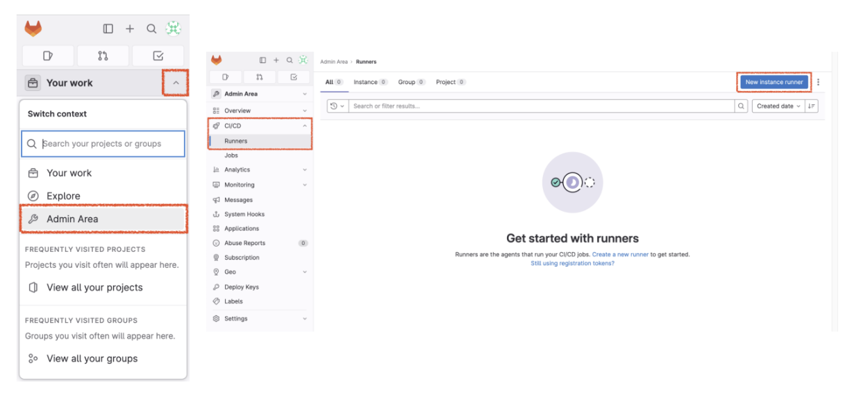Select Runners in the CI/CD submenu
Screen dimensions: 868x404
click(x=260, y=141)
